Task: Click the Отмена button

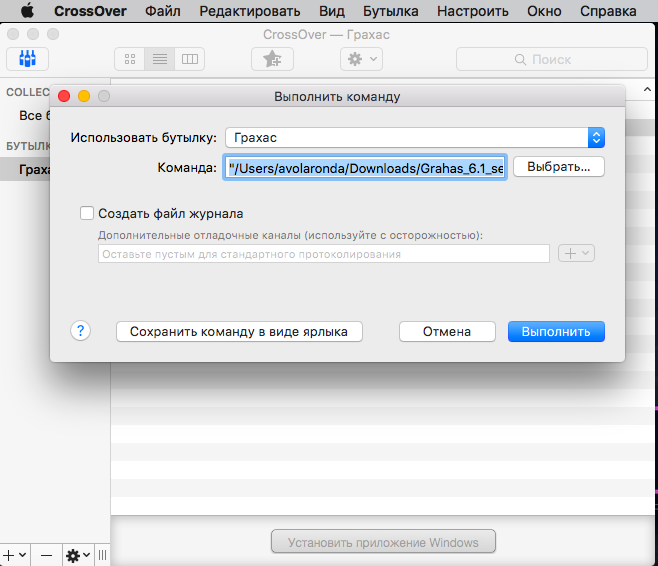Action: click(447, 331)
